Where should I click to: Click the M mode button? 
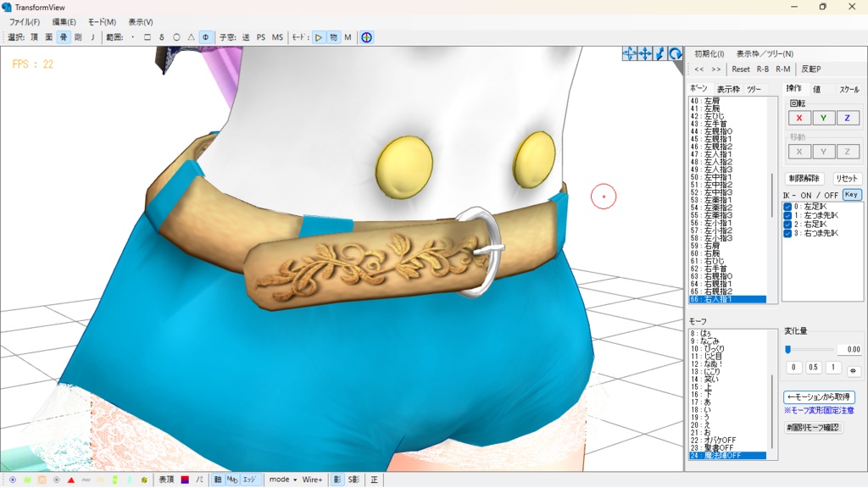click(x=348, y=37)
